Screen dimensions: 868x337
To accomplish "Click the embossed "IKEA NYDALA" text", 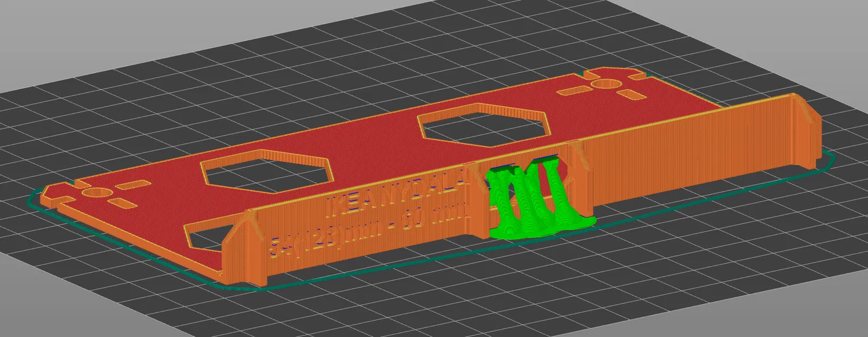I will (x=397, y=193).
